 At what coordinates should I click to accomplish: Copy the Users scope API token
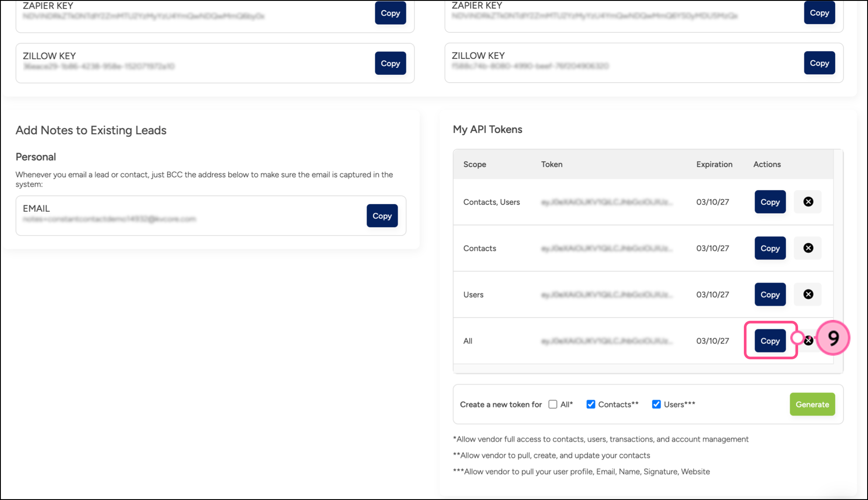tap(770, 295)
